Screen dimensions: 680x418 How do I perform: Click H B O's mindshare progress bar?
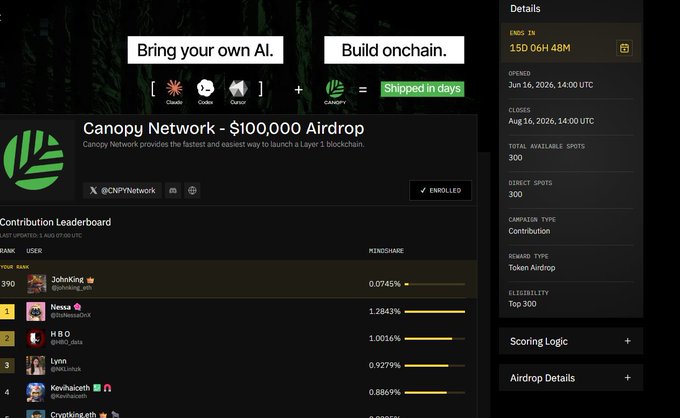tap(435, 338)
